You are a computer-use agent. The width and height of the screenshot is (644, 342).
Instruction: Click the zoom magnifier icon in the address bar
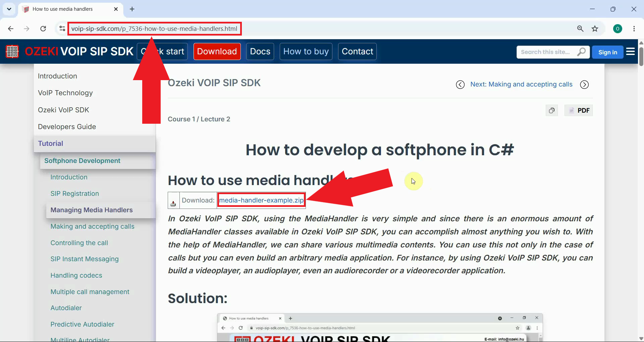click(x=580, y=28)
